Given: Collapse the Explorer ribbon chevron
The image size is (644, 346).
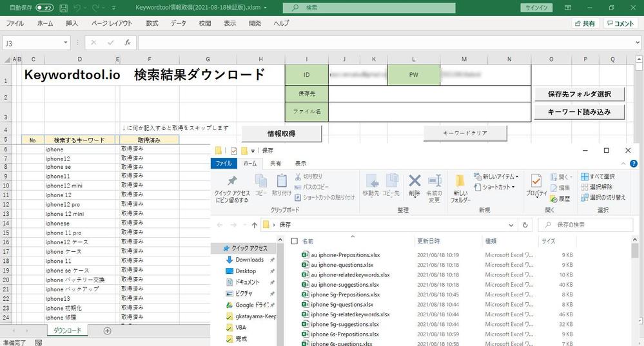Looking at the screenshot, I should 623,164.
